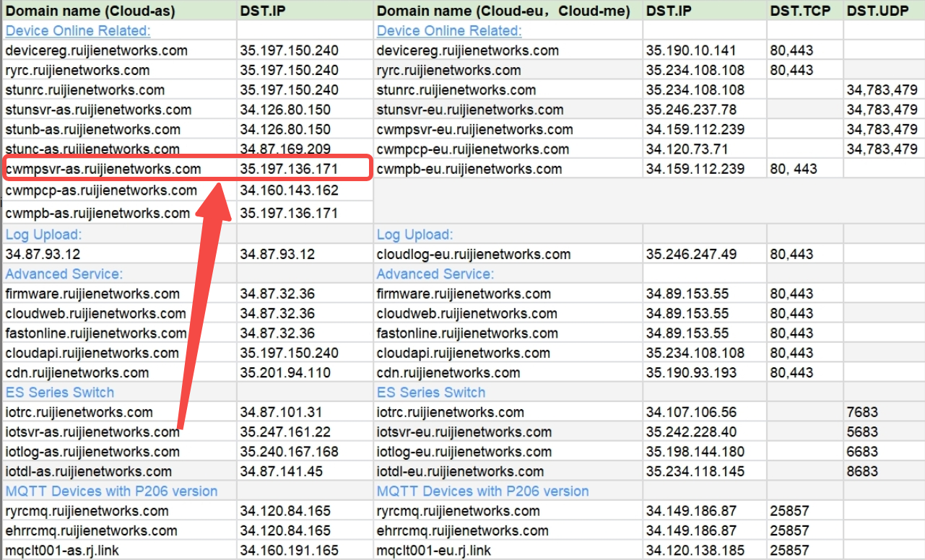Click IP 34.87.169.209 in the stunc-as row
The image size is (925, 560).
305,149
